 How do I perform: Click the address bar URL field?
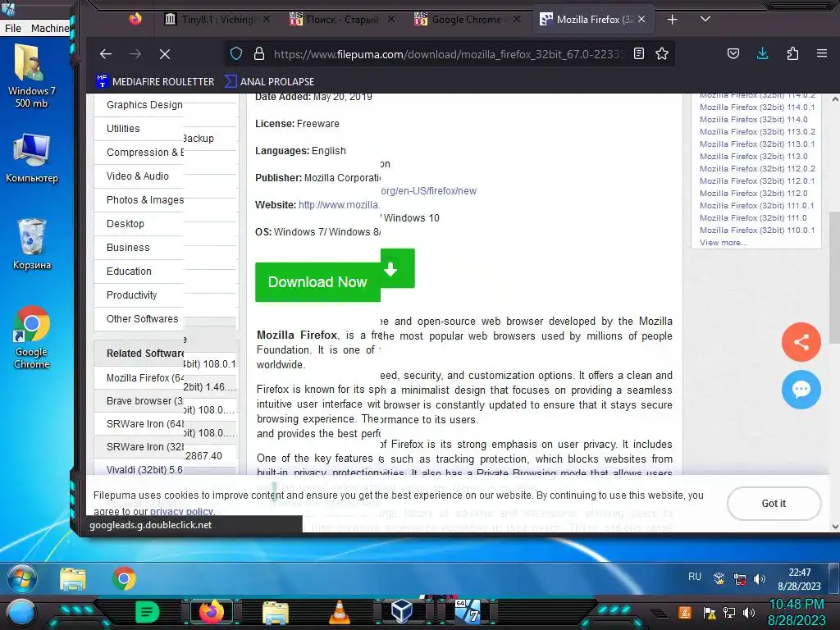[x=449, y=54]
